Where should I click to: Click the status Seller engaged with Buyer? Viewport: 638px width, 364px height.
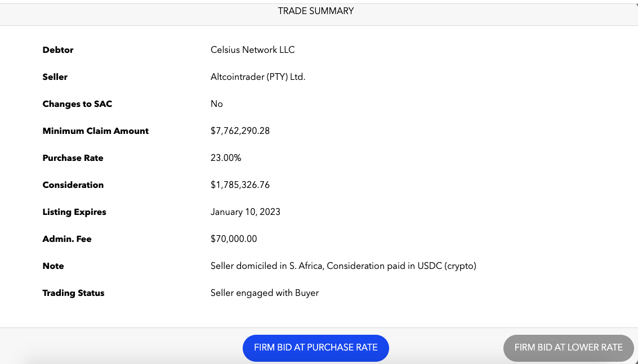point(265,293)
